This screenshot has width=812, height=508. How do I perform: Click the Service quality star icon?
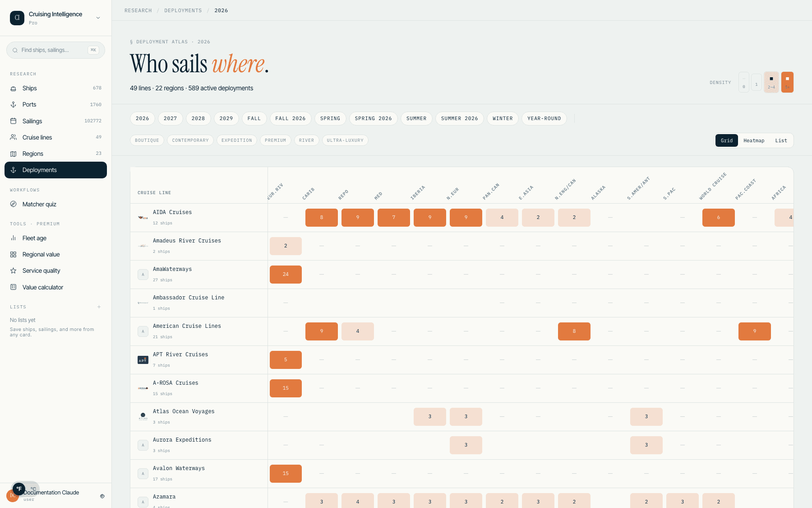tap(14, 271)
